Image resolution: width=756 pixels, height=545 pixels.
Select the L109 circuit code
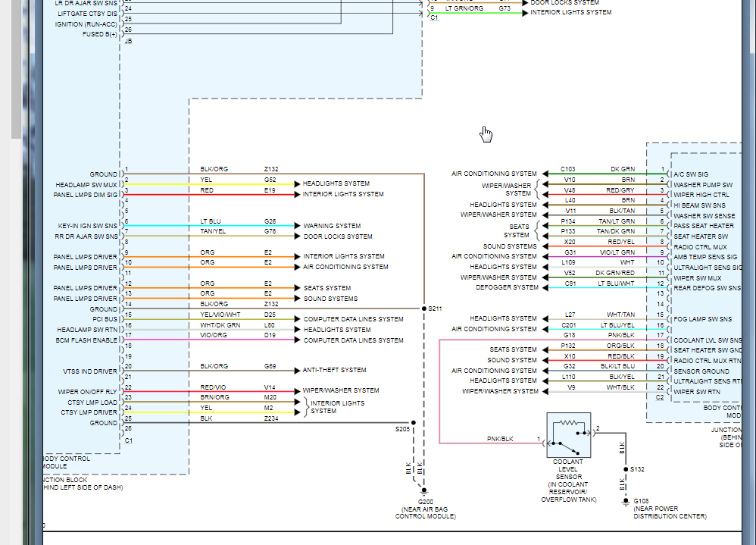[x=568, y=262]
